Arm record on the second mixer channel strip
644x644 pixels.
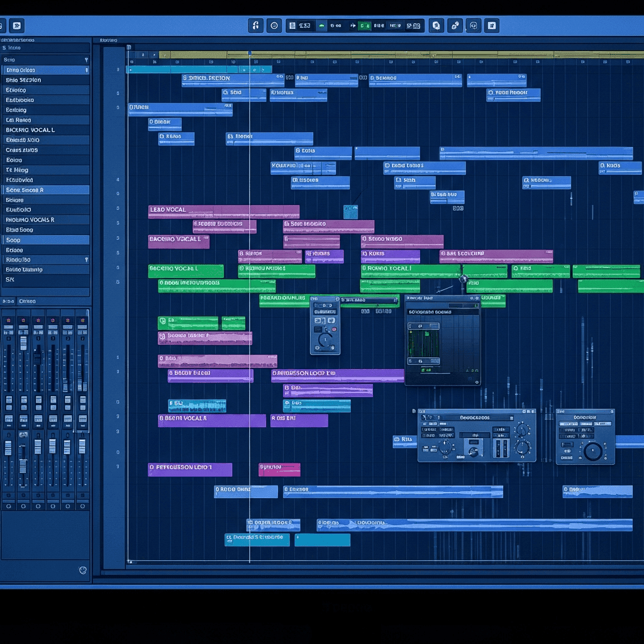click(x=23, y=320)
